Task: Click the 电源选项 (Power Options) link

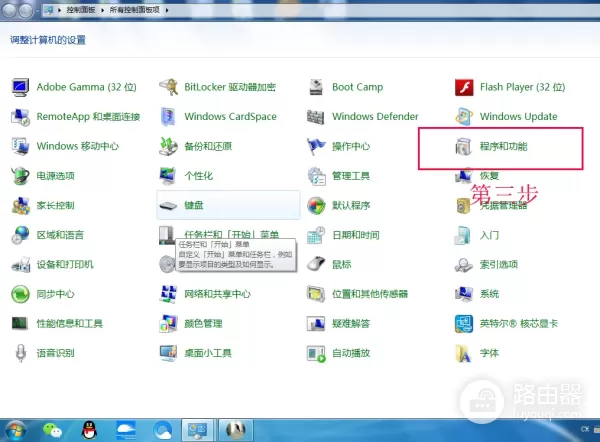Action: coord(55,176)
